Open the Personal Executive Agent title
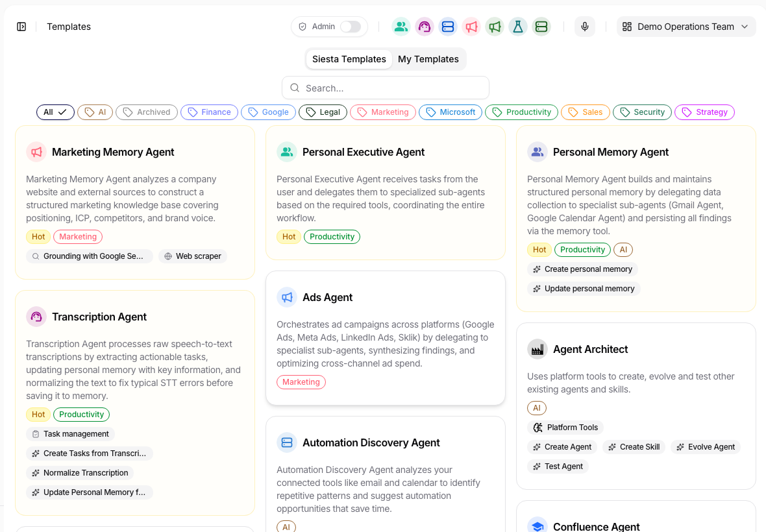766x532 pixels. tap(364, 152)
